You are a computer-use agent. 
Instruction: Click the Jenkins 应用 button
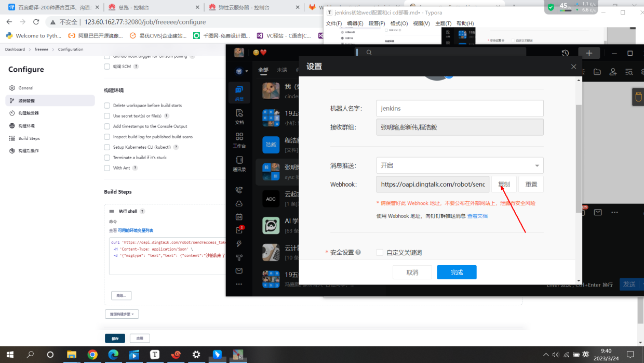click(x=140, y=338)
